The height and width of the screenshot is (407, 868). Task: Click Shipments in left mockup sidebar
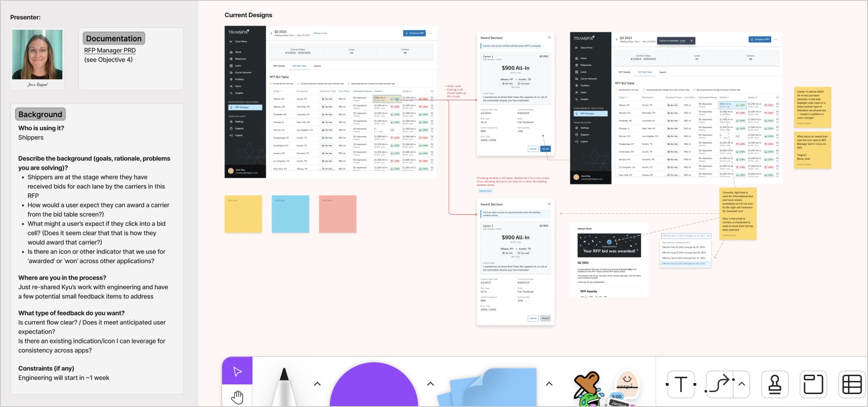point(238,59)
